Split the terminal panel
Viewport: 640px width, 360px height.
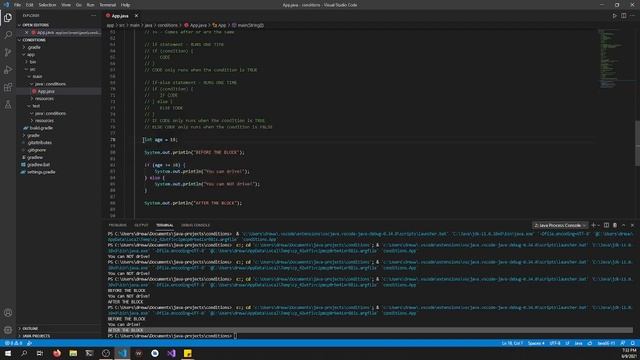point(607,225)
